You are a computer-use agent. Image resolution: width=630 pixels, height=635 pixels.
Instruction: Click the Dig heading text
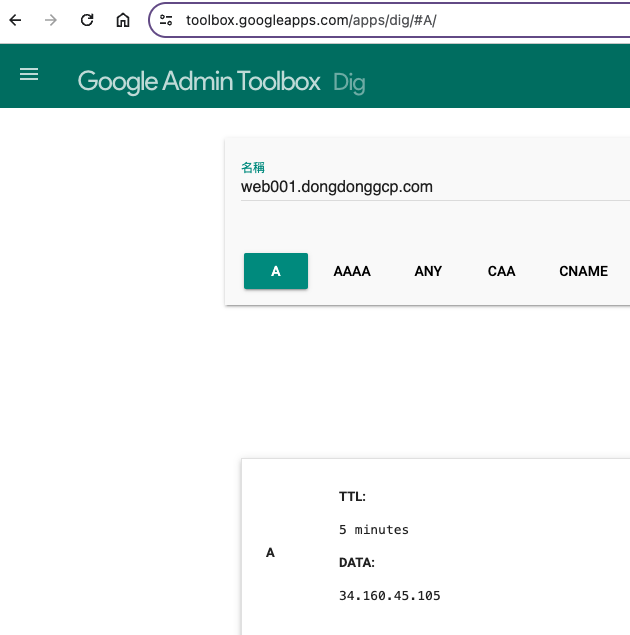[x=349, y=82]
